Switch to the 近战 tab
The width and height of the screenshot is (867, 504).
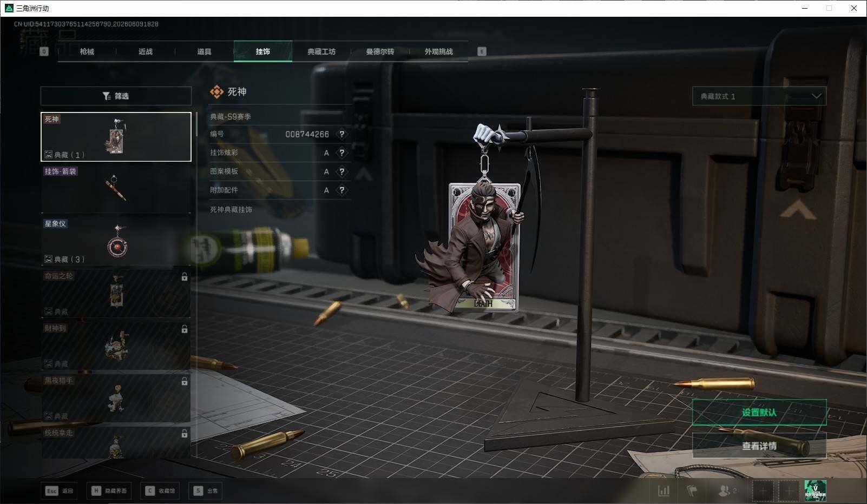coord(146,51)
